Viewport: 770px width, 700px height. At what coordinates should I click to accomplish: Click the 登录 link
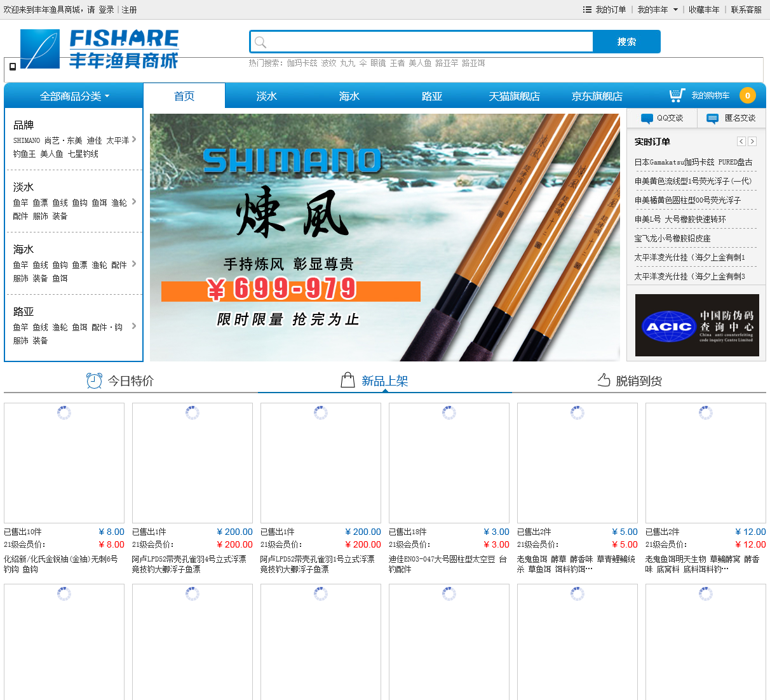106,10
